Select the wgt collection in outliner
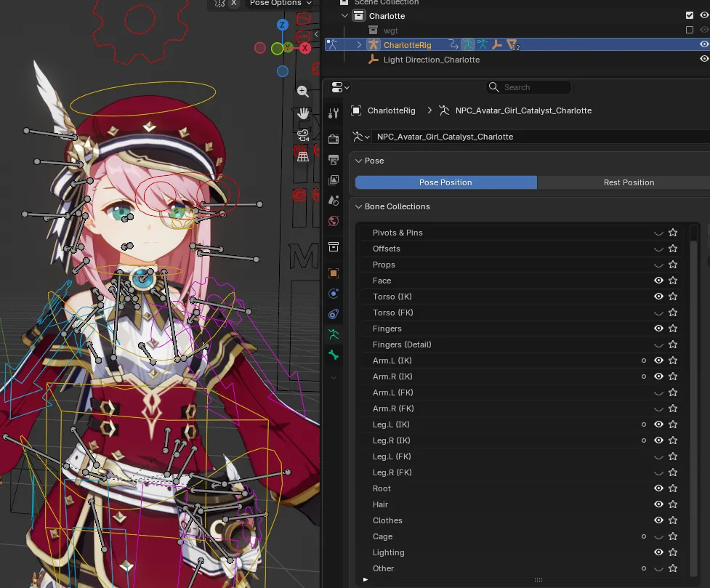The width and height of the screenshot is (710, 588). point(390,31)
